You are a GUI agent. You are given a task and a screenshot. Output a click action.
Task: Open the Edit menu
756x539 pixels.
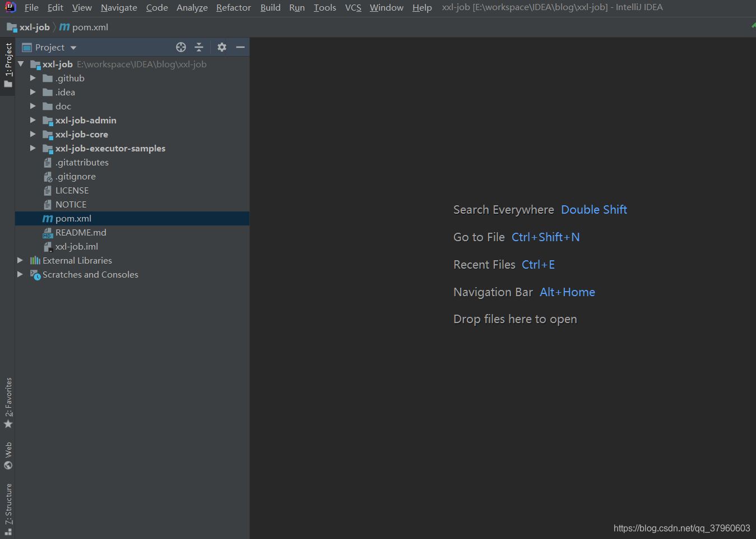tap(55, 7)
